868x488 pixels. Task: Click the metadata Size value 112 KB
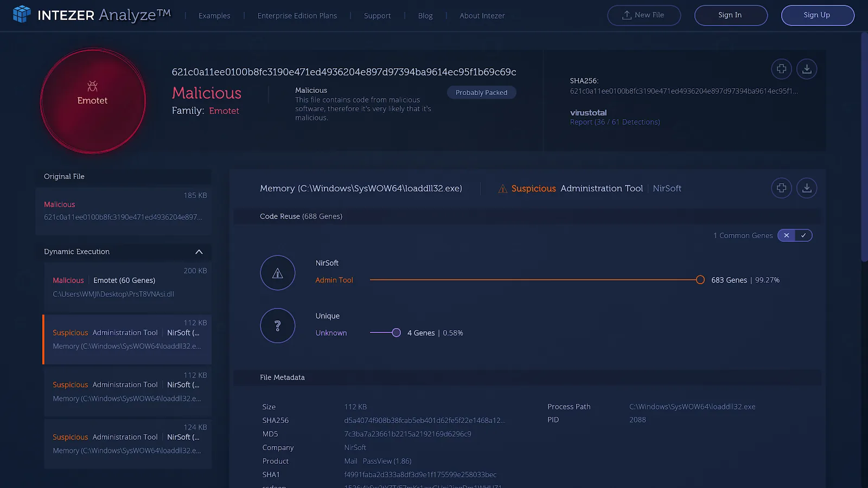coord(355,407)
